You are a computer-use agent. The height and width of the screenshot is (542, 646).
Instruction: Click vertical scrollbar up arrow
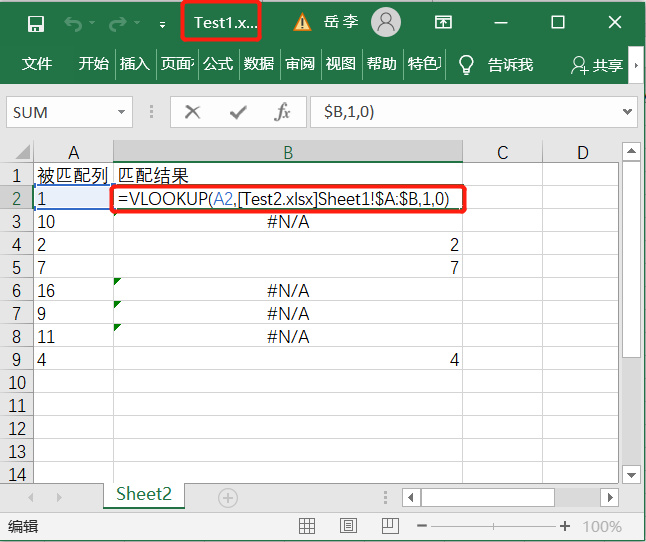tap(631, 152)
